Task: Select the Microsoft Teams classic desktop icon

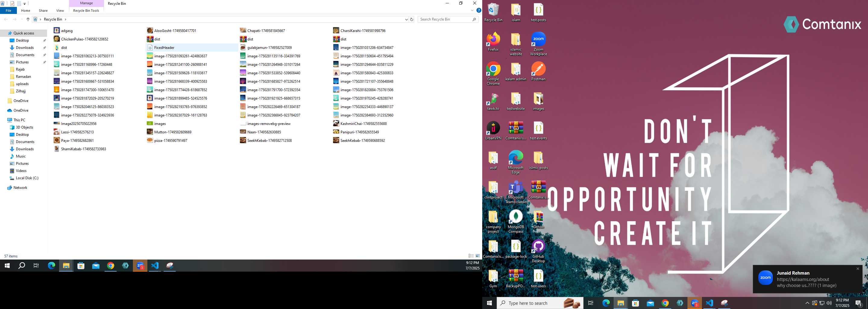Action: (516, 192)
